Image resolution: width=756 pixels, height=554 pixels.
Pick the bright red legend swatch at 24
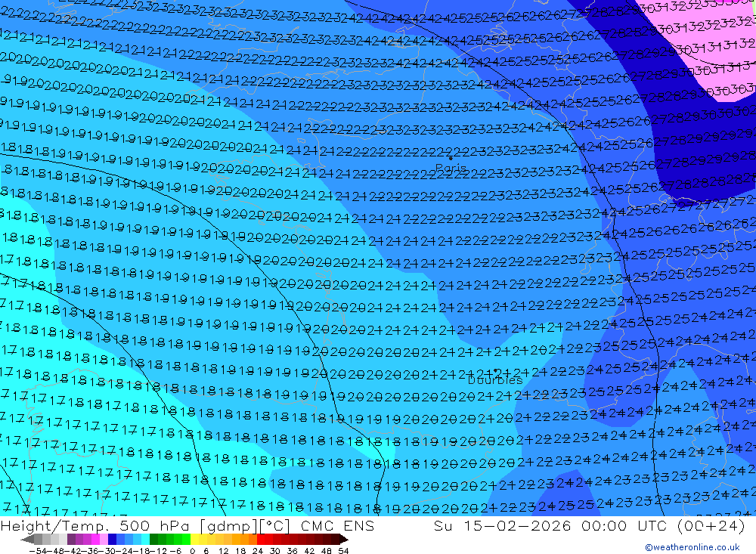[261, 540]
